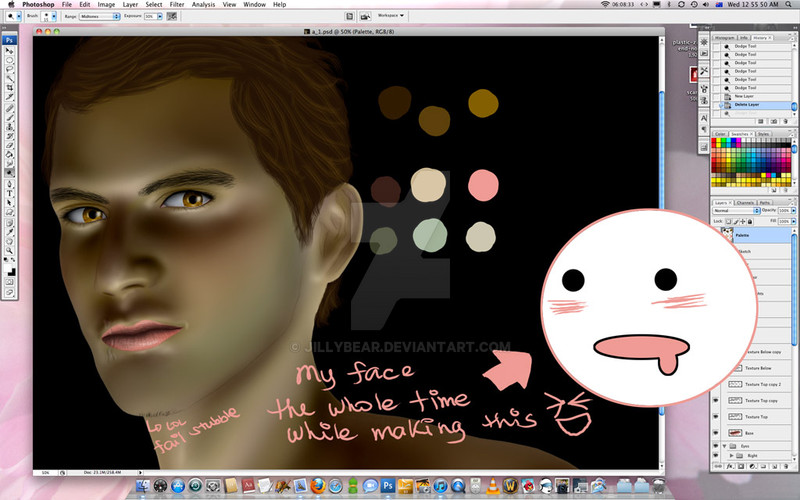Select the Magic Wand tool

(9, 79)
